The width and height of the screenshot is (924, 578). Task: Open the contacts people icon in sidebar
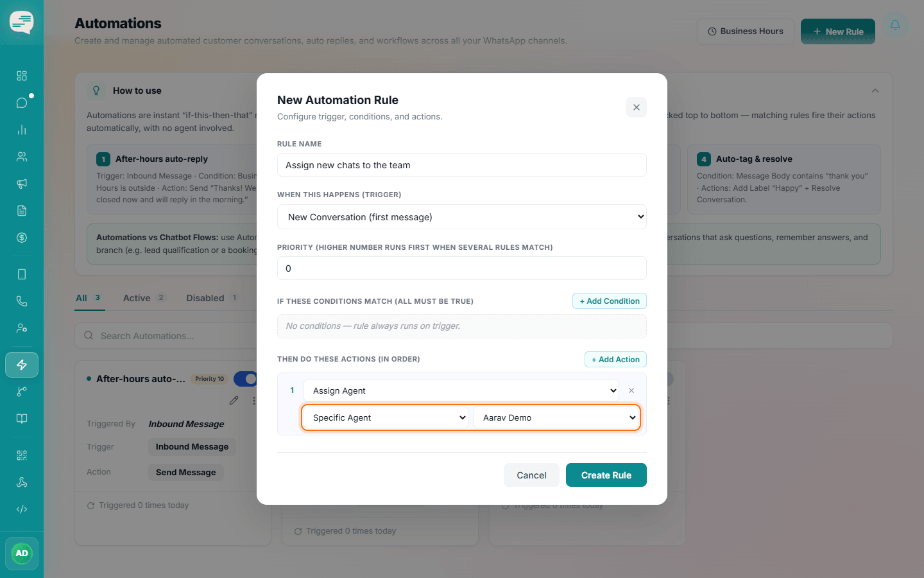(22, 157)
